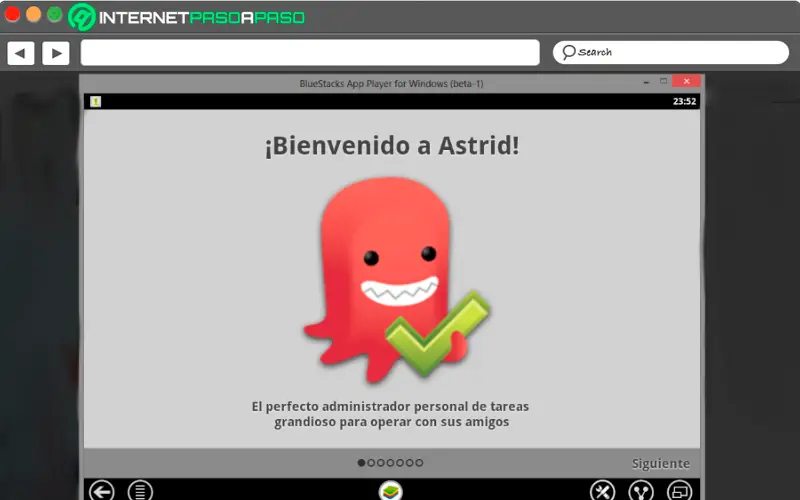800x500 pixels.
Task: Select the sixth page indicator dot
Action: click(410, 463)
